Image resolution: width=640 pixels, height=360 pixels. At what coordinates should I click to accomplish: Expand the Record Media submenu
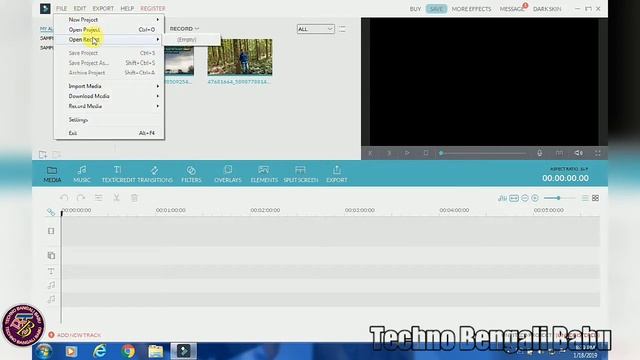pos(109,106)
